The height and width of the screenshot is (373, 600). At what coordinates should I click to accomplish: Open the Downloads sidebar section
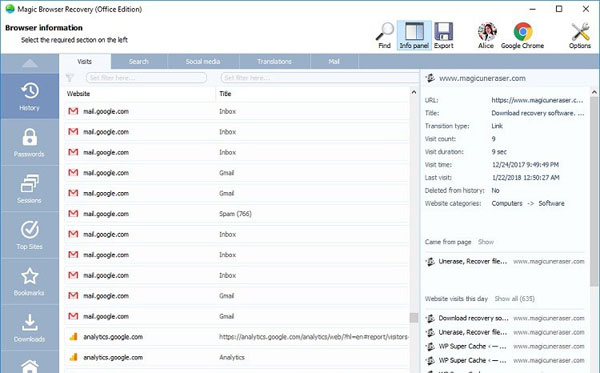[29, 328]
